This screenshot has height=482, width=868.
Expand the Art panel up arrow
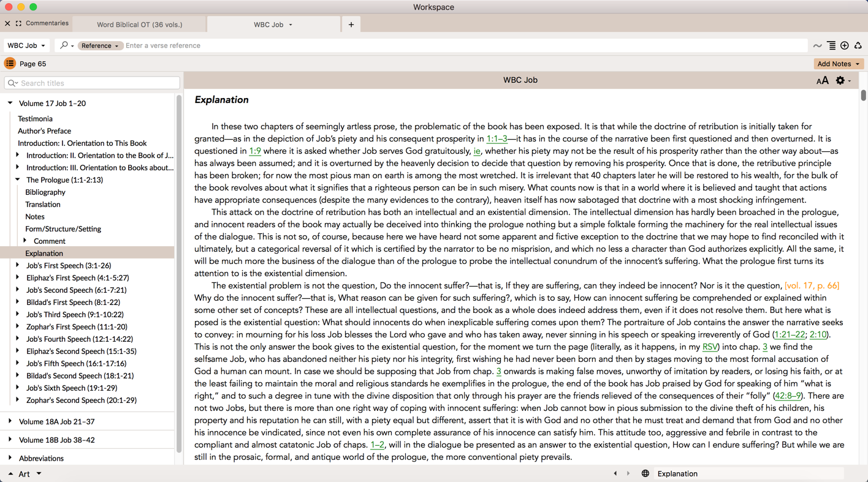10,474
